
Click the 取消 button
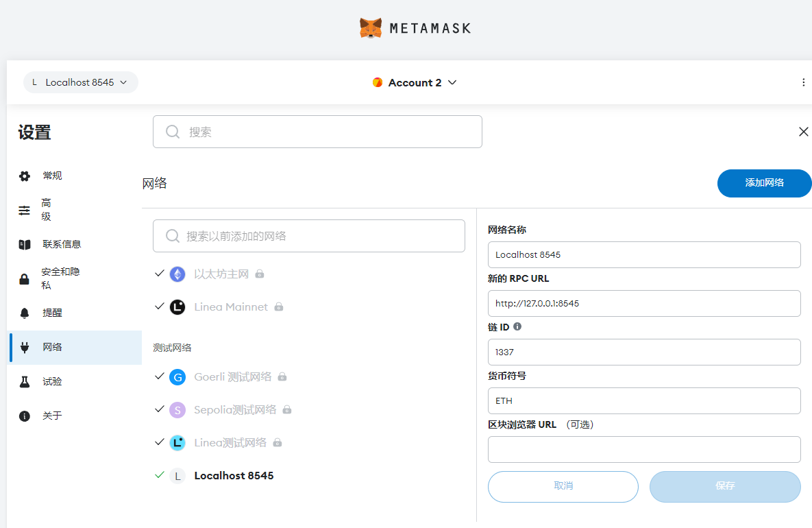click(x=563, y=487)
